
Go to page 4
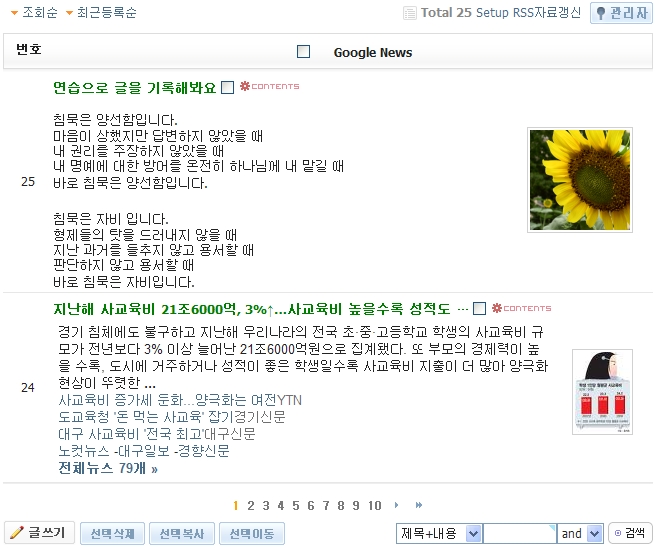281,506
